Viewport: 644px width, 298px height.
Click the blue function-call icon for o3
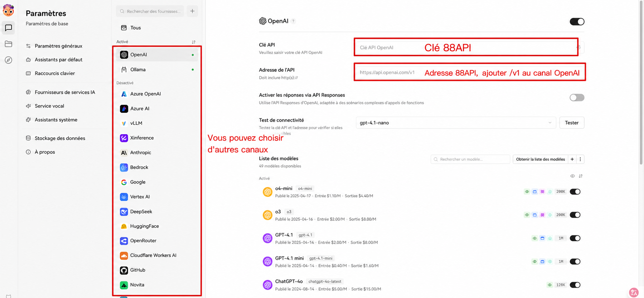click(535, 215)
